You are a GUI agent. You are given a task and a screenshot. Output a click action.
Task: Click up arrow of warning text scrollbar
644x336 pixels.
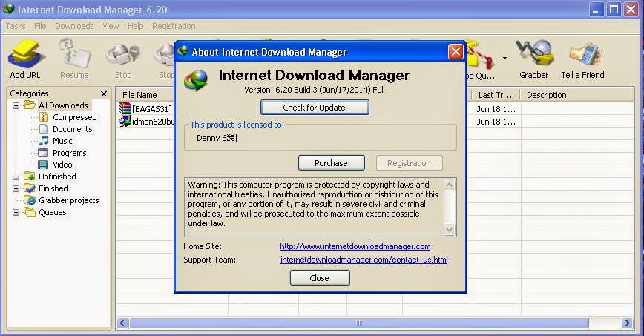[x=450, y=185]
